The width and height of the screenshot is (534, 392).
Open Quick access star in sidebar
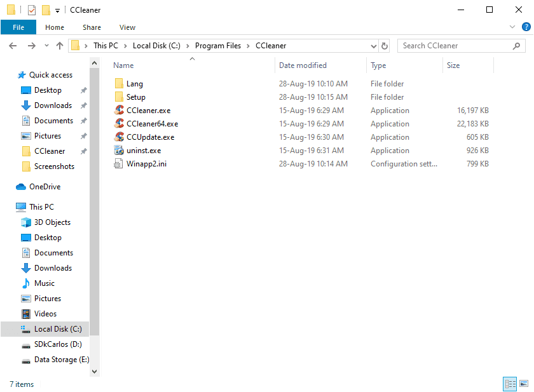[x=22, y=75]
